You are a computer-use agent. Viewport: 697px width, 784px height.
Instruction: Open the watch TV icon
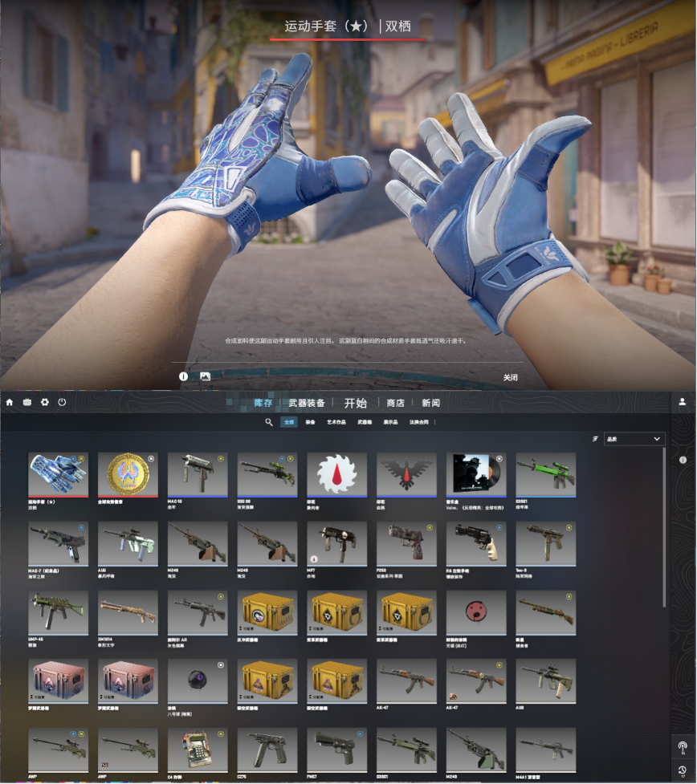coord(27,402)
